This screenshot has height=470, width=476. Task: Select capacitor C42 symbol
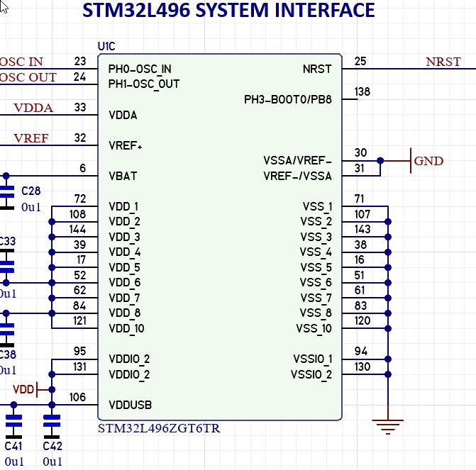point(52,425)
